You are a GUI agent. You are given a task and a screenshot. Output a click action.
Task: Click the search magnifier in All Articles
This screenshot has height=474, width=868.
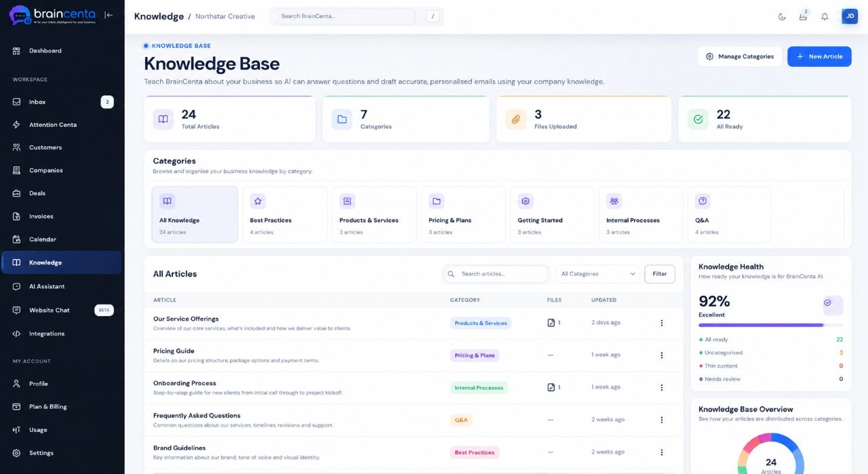451,274
